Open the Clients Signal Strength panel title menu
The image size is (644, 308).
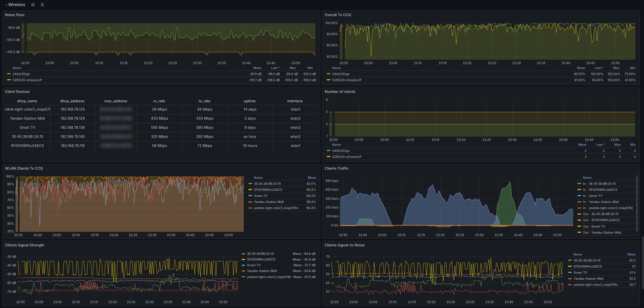pyautogui.click(x=25, y=245)
